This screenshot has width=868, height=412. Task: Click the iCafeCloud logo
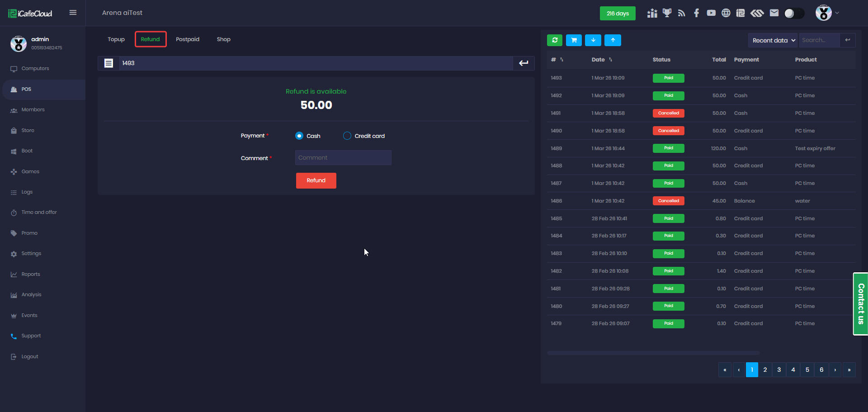pyautogui.click(x=30, y=14)
